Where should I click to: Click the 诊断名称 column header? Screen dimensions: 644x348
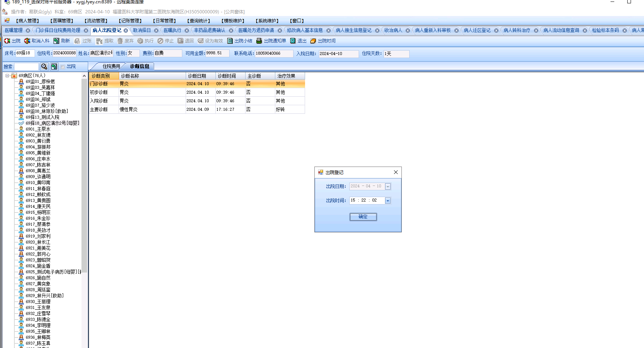pos(152,76)
